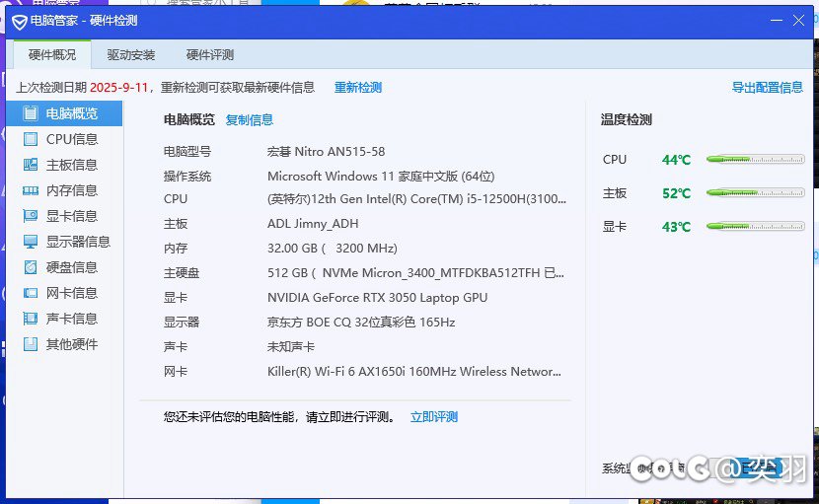Click the CPU信息 chip icon in sidebar
This screenshot has width=819, height=504.
31,139
